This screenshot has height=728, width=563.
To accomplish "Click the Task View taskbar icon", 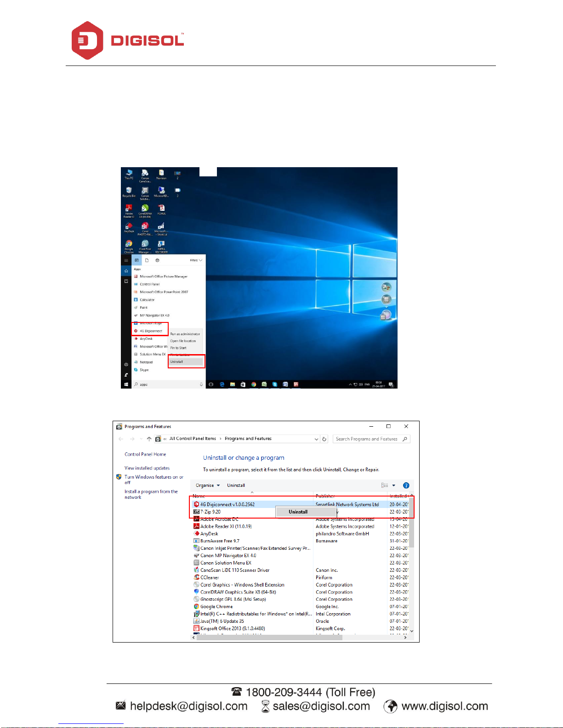I will pyautogui.click(x=211, y=384).
